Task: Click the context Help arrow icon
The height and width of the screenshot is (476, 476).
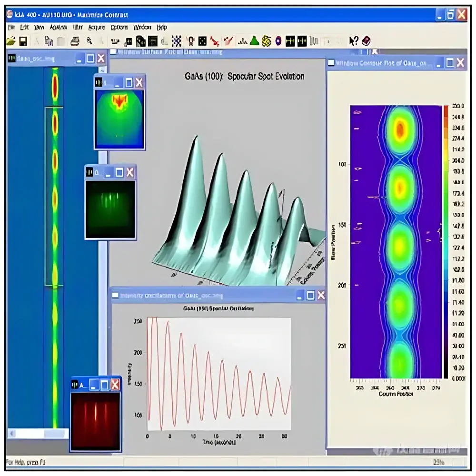Action: (353, 40)
